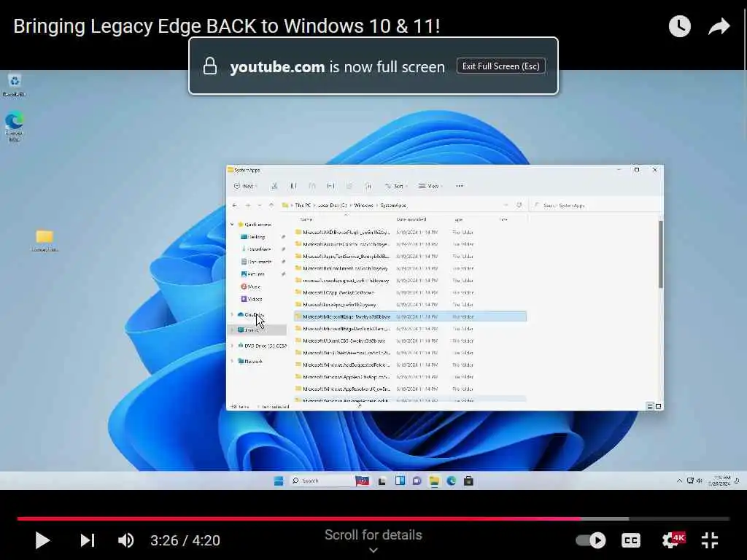Screen dimensions: 747x560
Task: Click the Recycle Bin icon on the video's desktop
Action: [x=15, y=85]
